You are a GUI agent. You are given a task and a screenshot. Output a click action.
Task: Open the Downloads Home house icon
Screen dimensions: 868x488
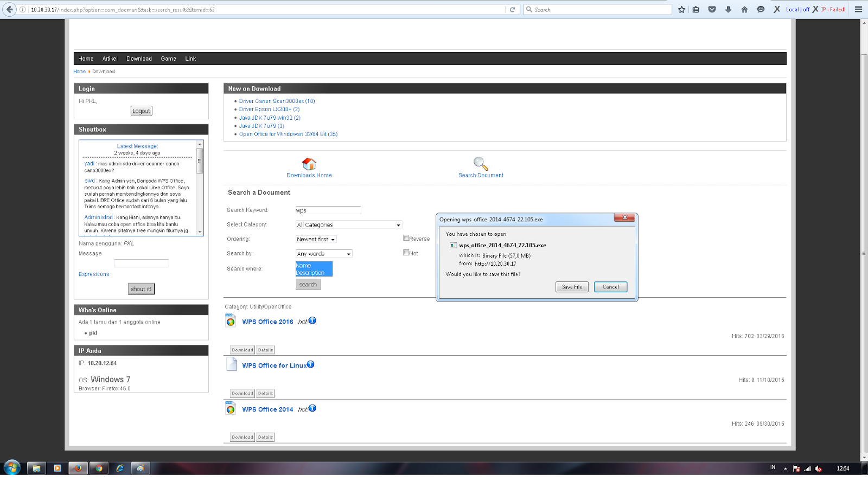pos(309,163)
